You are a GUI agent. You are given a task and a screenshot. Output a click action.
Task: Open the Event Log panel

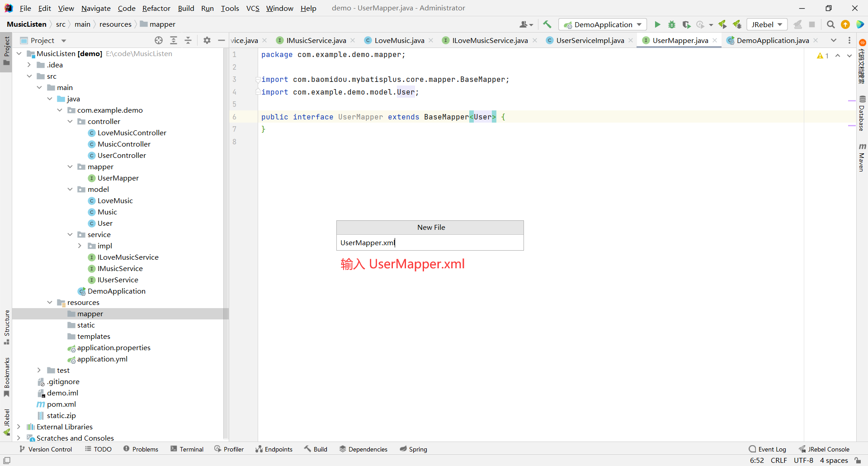[x=768, y=449]
